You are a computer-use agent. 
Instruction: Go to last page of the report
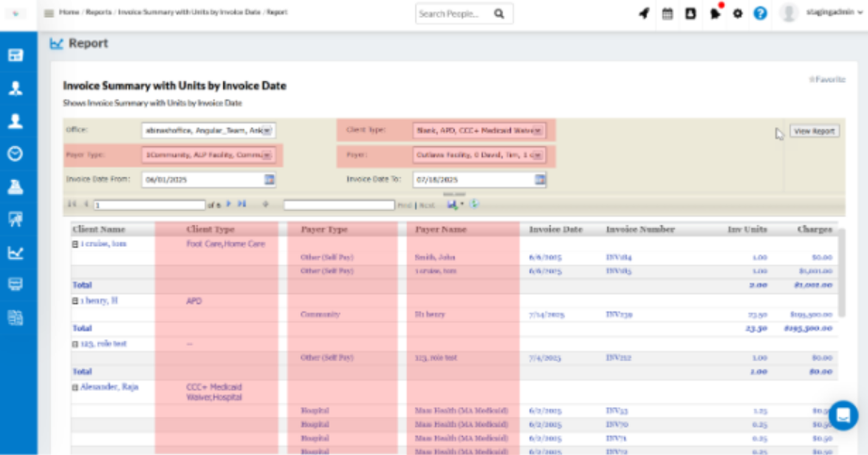coord(242,204)
